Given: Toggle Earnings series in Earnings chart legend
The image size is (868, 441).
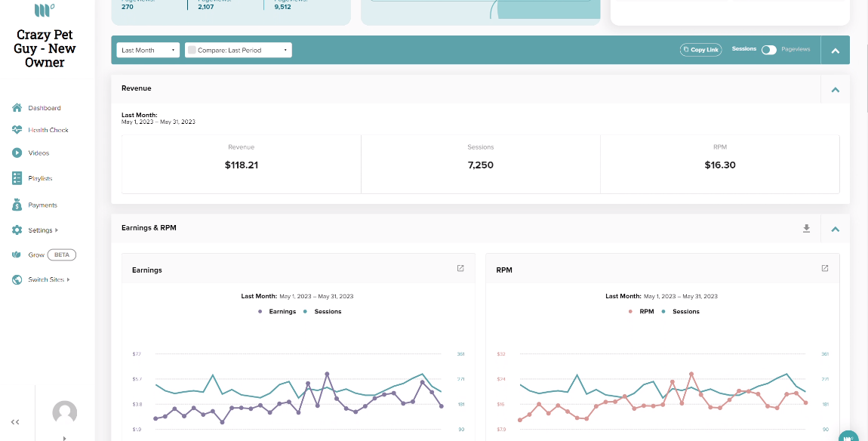Looking at the screenshot, I should click(x=277, y=311).
